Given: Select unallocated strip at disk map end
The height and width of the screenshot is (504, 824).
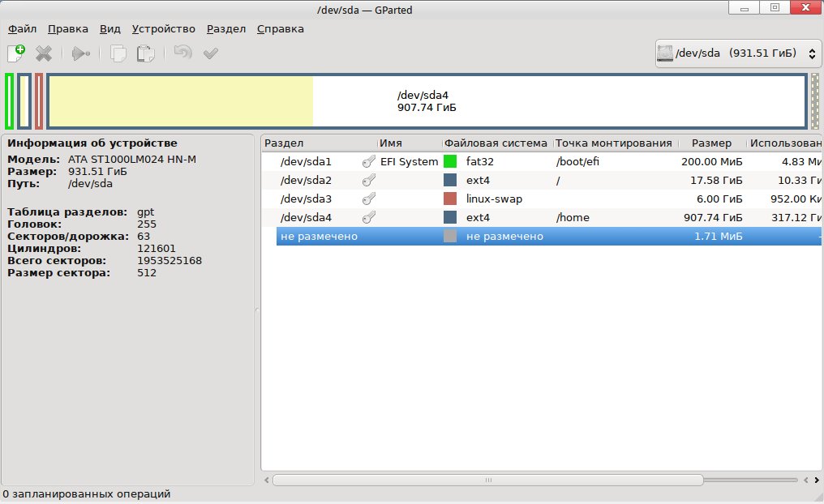Looking at the screenshot, I should [815, 101].
